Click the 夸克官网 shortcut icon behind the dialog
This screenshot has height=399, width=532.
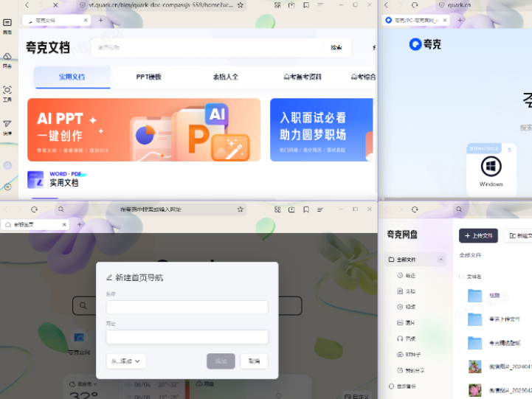pyautogui.click(x=79, y=338)
